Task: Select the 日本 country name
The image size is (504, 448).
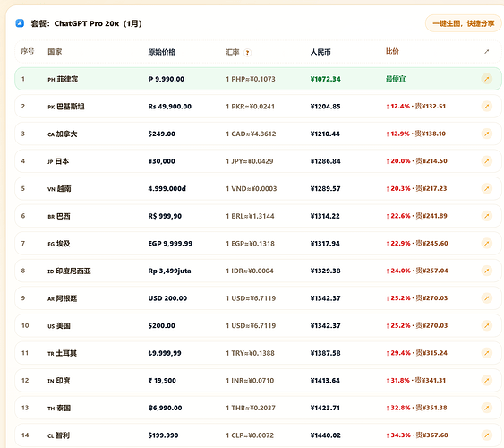Action: click(x=62, y=161)
